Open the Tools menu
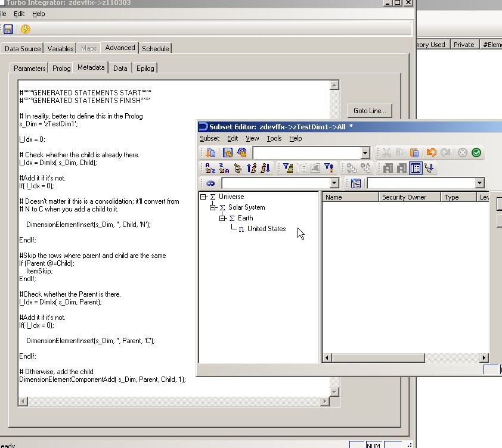The height and width of the screenshot is (448, 502). [274, 138]
